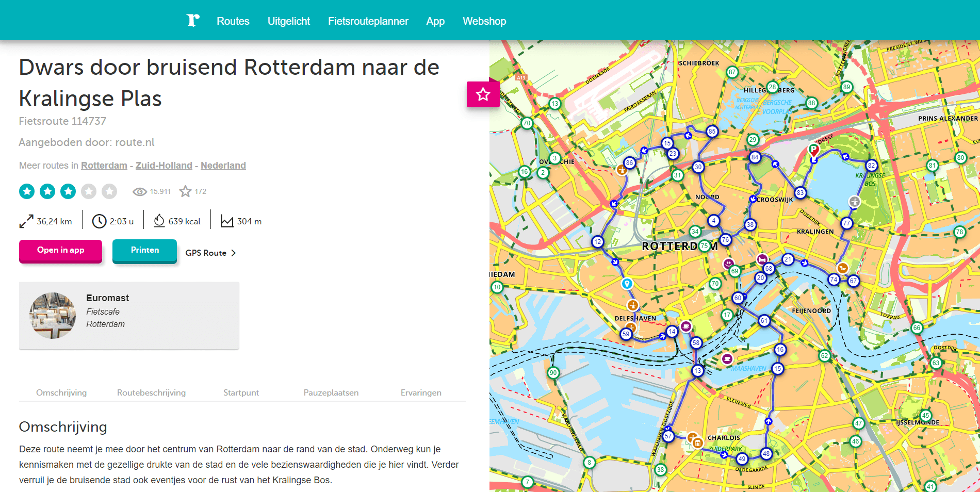Click the gray wheelchair icon near Kralingse Bos
980x492 pixels.
point(854,202)
